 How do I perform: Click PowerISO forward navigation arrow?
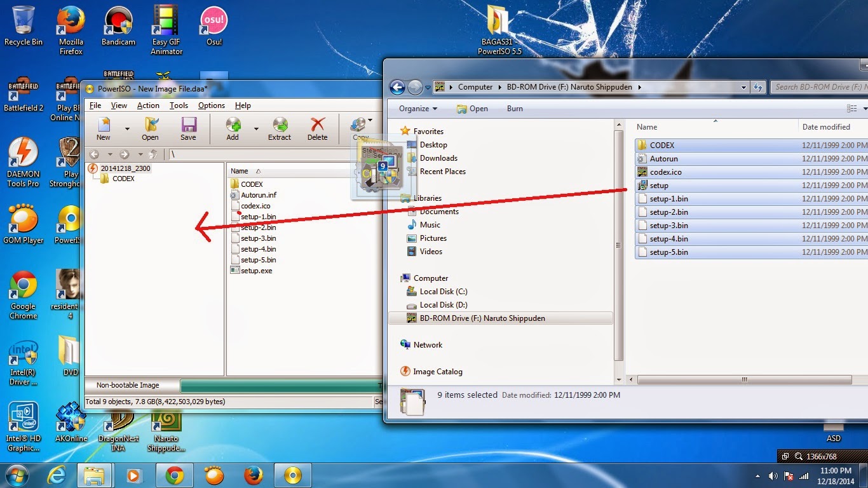tap(125, 154)
